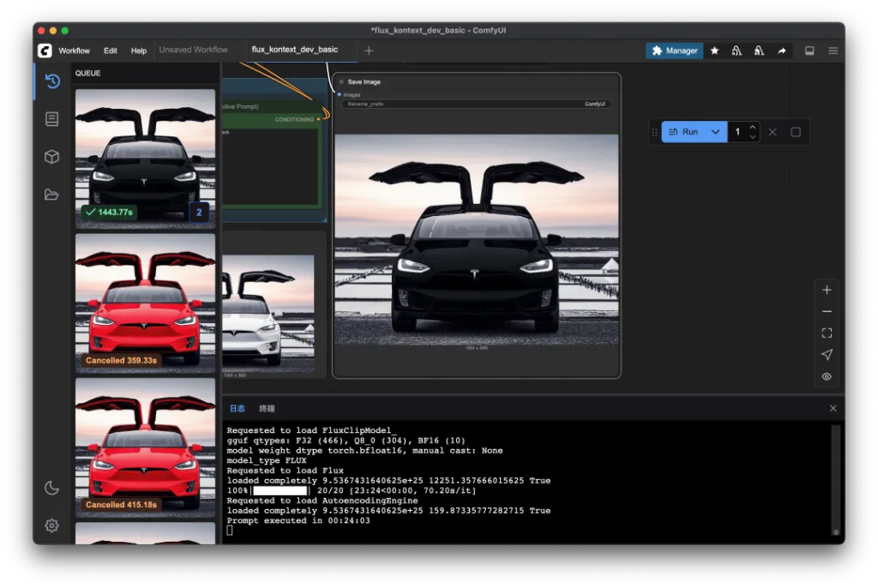Expand the Run button dropdown arrow
Viewport: 878px width, 588px height.
(x=716, y=132)
